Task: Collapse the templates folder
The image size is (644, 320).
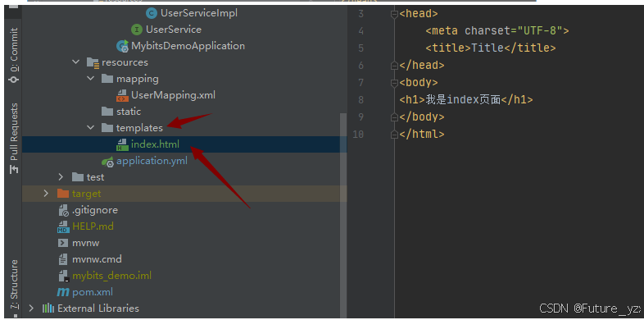Action: (91, 128)
